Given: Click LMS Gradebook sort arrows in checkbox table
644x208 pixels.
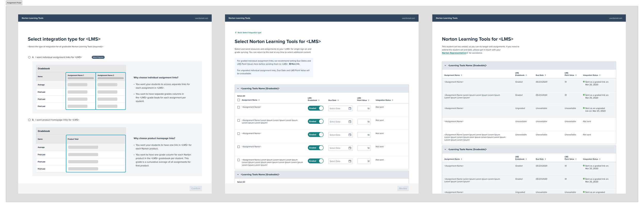Looking at the screenshot, I should [319, 100].
